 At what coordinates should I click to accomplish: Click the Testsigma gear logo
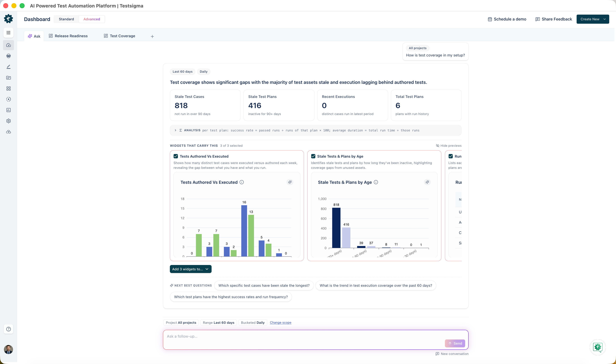coord(8,19)
